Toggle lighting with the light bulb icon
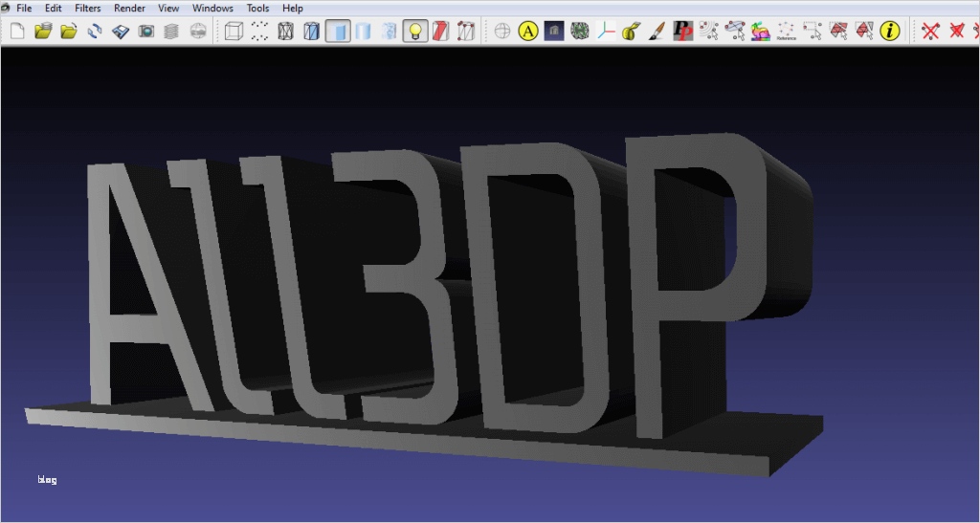The image size is (980, 523). click(x=415, y=31)
